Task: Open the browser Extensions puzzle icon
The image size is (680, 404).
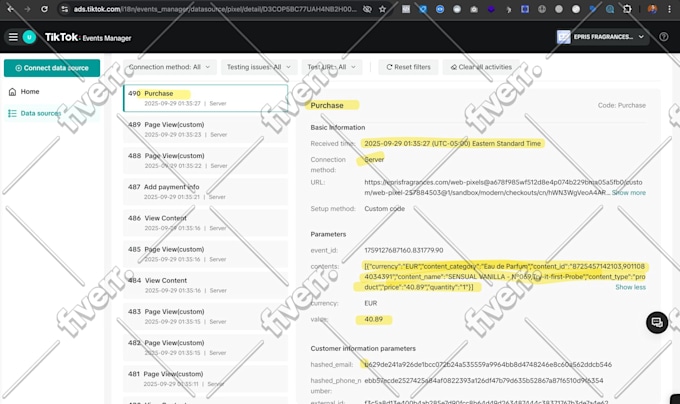Action: [627, 9]
